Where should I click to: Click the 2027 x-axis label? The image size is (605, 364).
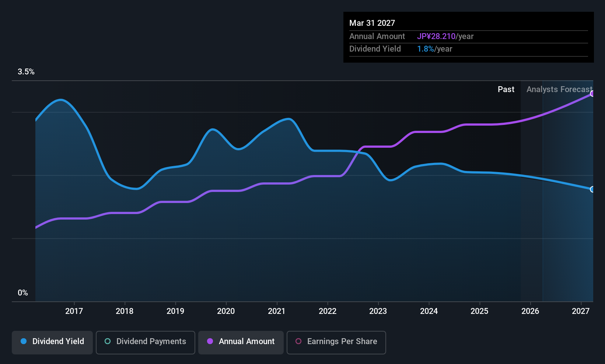pos(581,311)
